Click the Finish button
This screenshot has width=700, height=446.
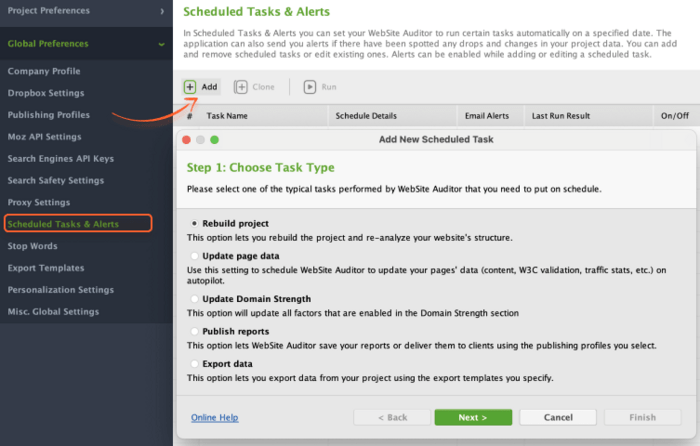642,417
